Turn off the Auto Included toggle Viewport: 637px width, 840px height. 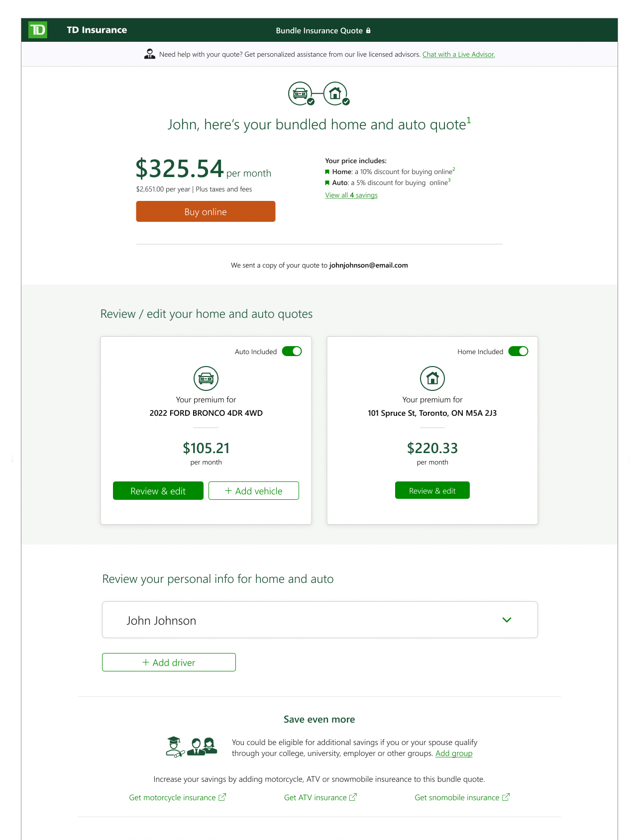pyautogui.click(x=292, y=351)
